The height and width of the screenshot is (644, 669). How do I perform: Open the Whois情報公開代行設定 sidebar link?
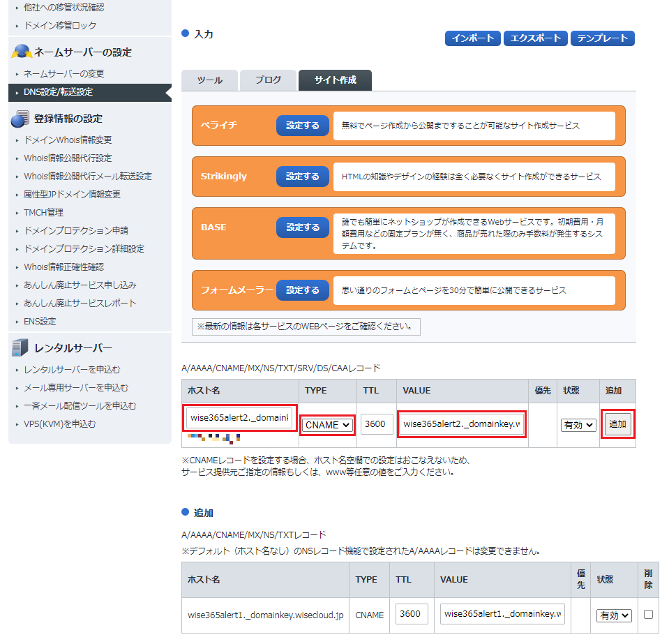click(x=68, y=158)
